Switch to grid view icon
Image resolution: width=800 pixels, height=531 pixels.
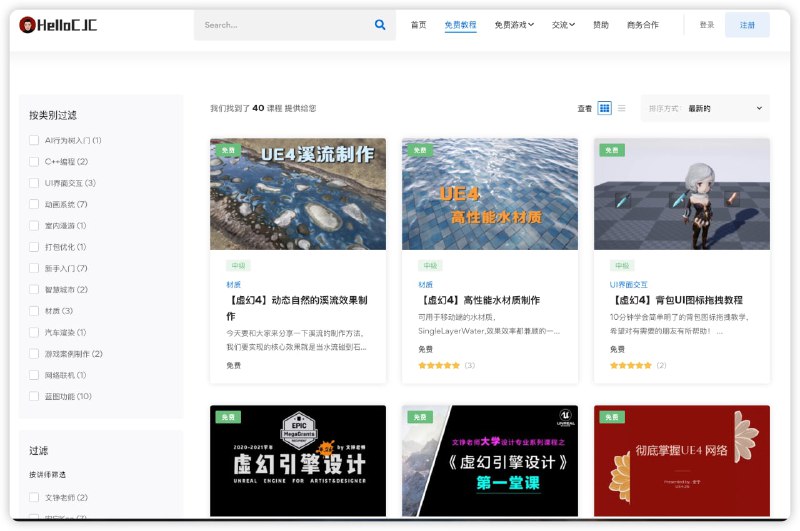605,108
